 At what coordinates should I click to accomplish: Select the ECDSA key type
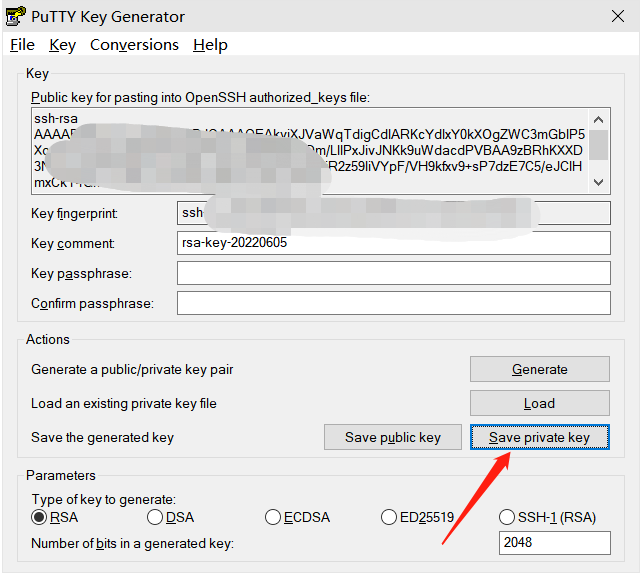coord(297,517)
